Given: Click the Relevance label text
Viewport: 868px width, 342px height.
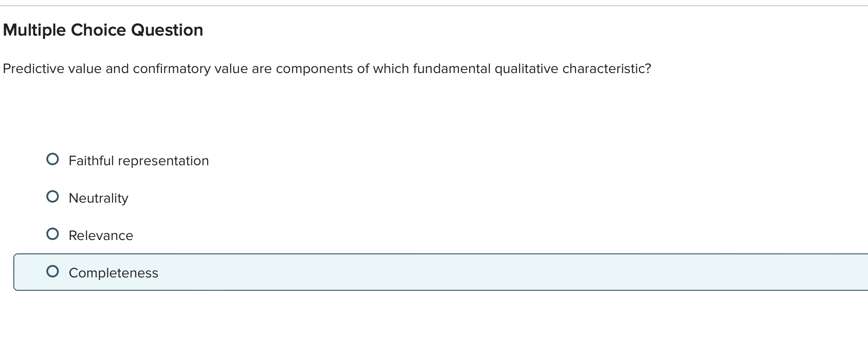Looking at the screenshot, I should [x=101, y=236].
